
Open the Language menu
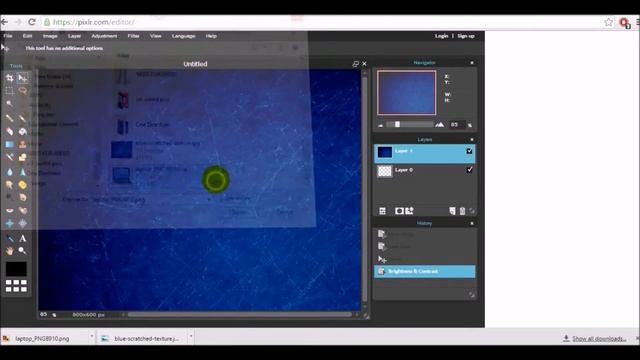point(183,36)
